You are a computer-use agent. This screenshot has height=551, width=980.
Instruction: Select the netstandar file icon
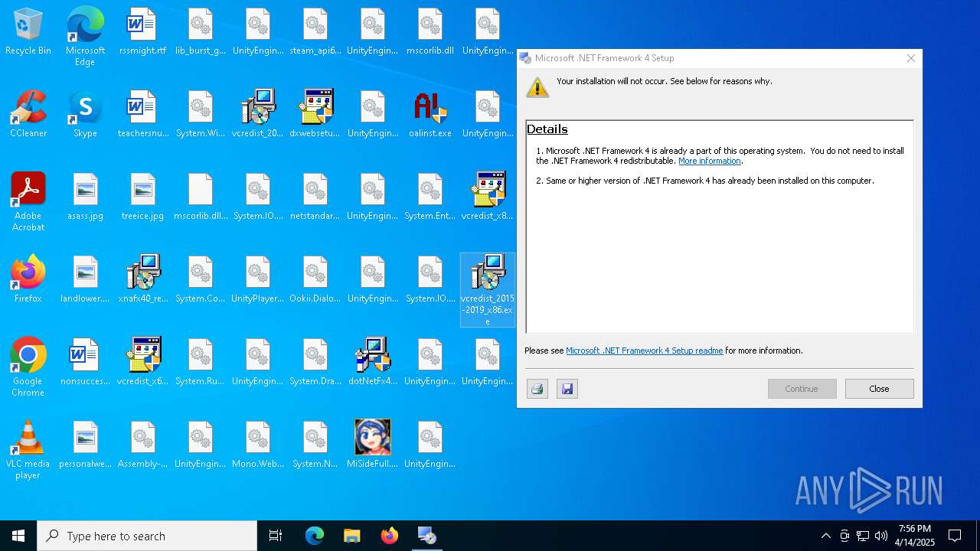pyautogui.click(x=315, y=197)
